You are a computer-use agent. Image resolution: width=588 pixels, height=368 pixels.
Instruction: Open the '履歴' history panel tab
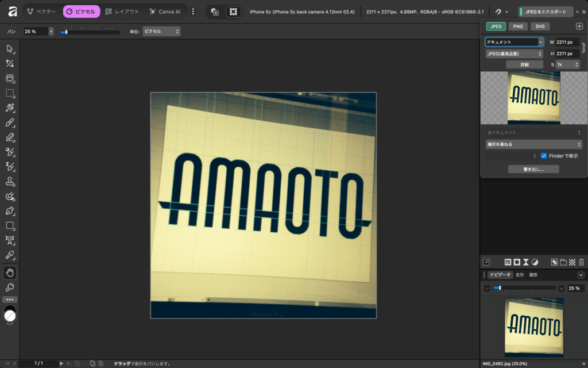[x=535, y=275]
